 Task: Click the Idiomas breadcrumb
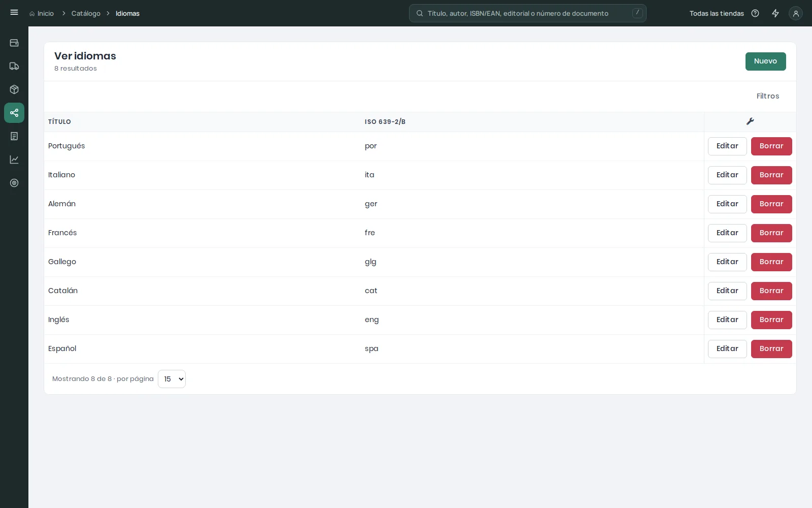click(x=127, y=13)
